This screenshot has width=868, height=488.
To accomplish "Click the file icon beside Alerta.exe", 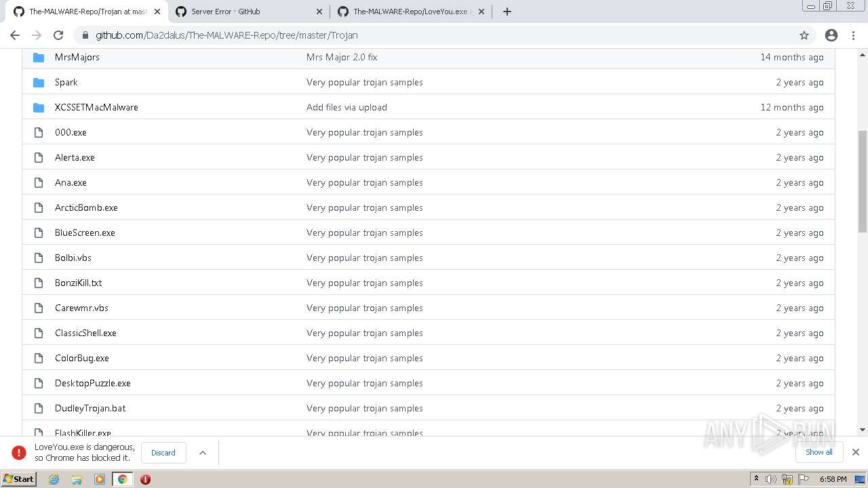I will point(39,158).
